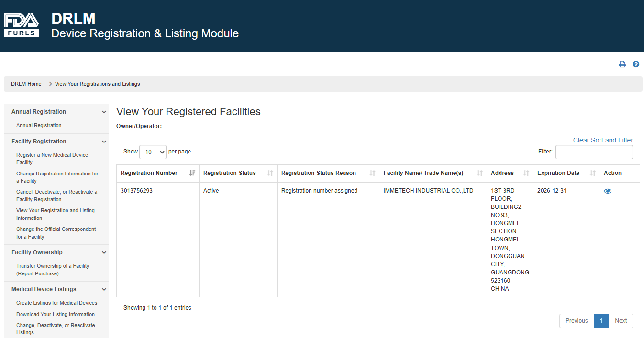Sort by Address column arrows

click(x=526, y=173)
